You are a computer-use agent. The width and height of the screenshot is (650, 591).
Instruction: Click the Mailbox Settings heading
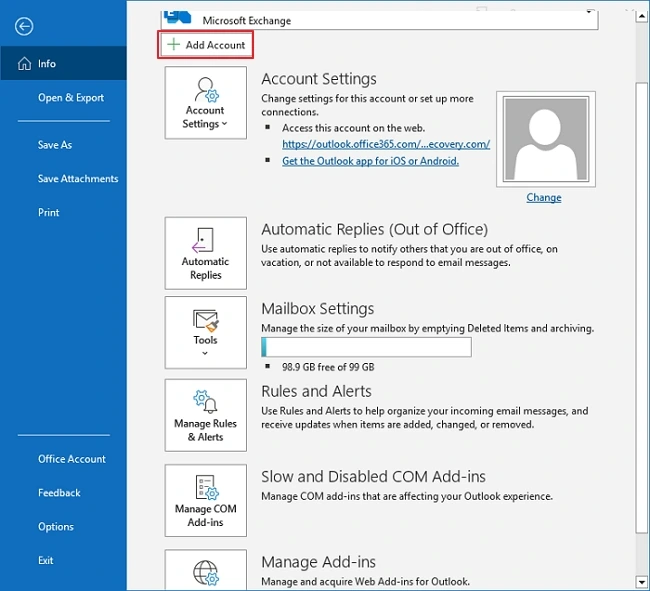tap(318, 309)
